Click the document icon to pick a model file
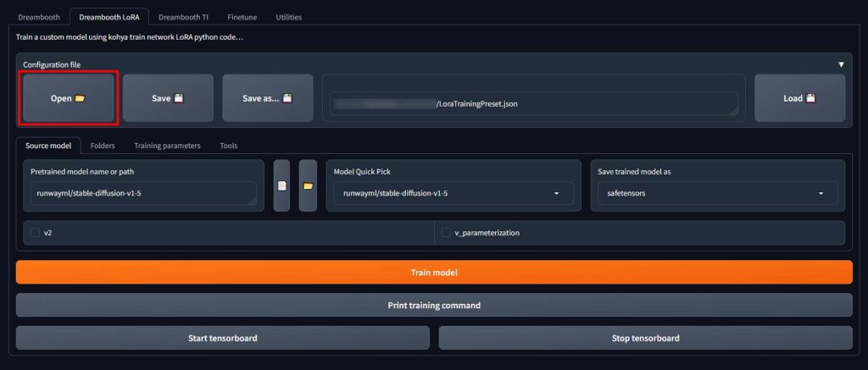Screen dimensions: 868x370 [x=281, y=185]
